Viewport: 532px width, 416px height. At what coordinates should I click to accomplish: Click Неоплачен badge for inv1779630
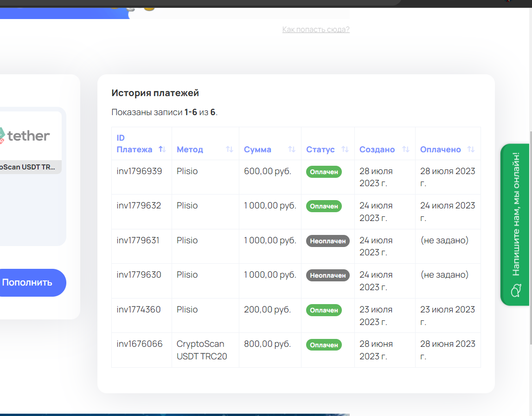[x=328, y=275]
